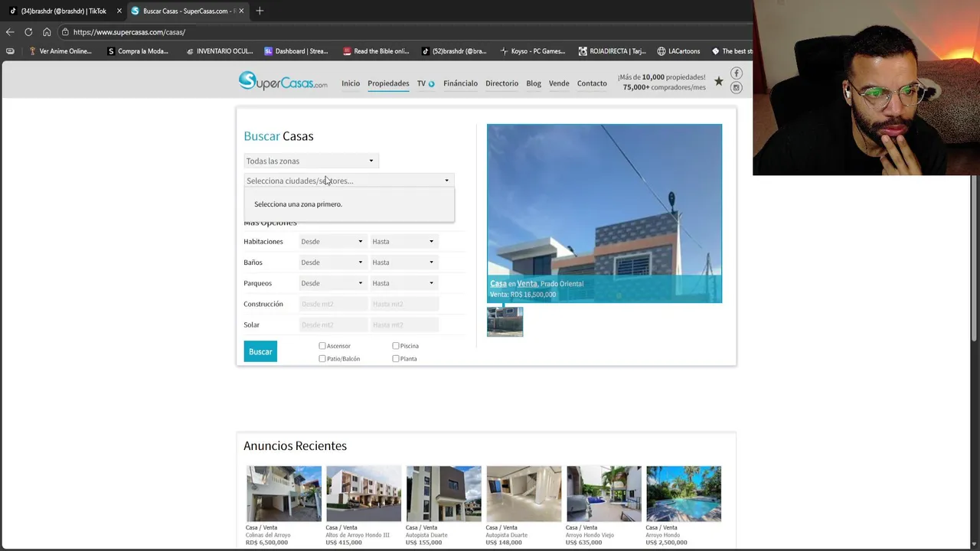Enable the Planta checkbox
The width and height of the screenshot is (980, 551).
pos(396,358)
